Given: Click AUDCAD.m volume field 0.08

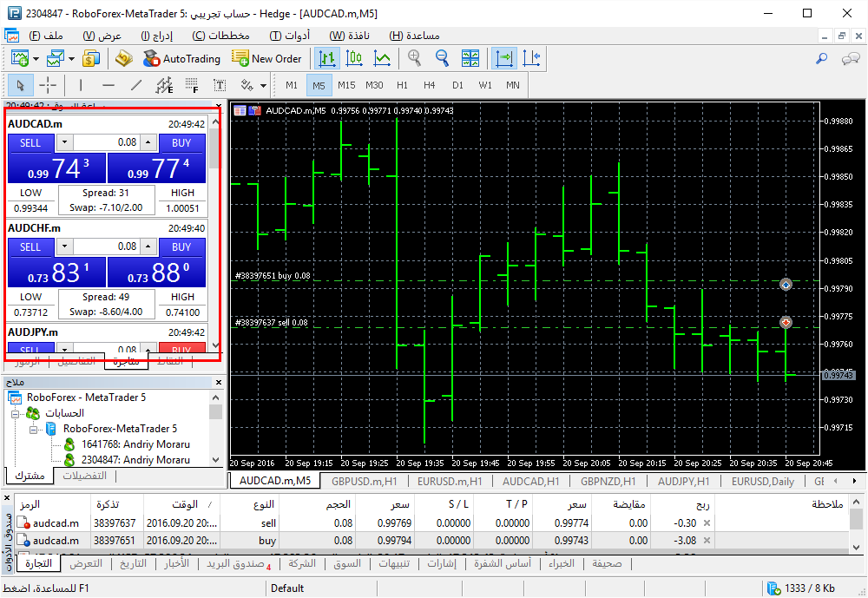Looking at the screenshot, I should tap(106, 142).
